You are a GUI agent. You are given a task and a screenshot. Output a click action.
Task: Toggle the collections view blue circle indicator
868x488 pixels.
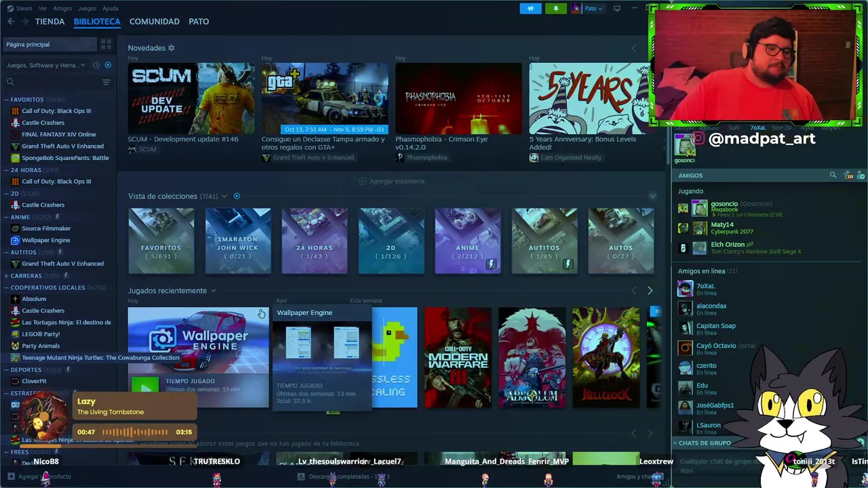(237, 197)
